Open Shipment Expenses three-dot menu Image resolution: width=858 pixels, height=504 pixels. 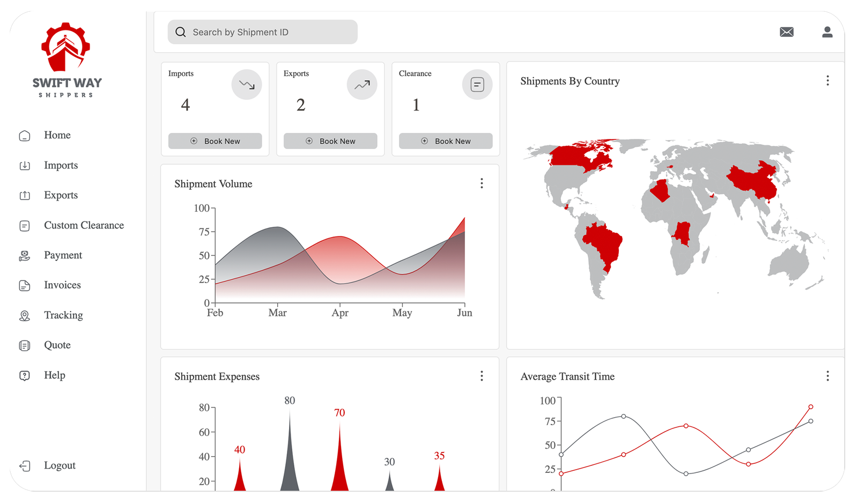(482, 376)
